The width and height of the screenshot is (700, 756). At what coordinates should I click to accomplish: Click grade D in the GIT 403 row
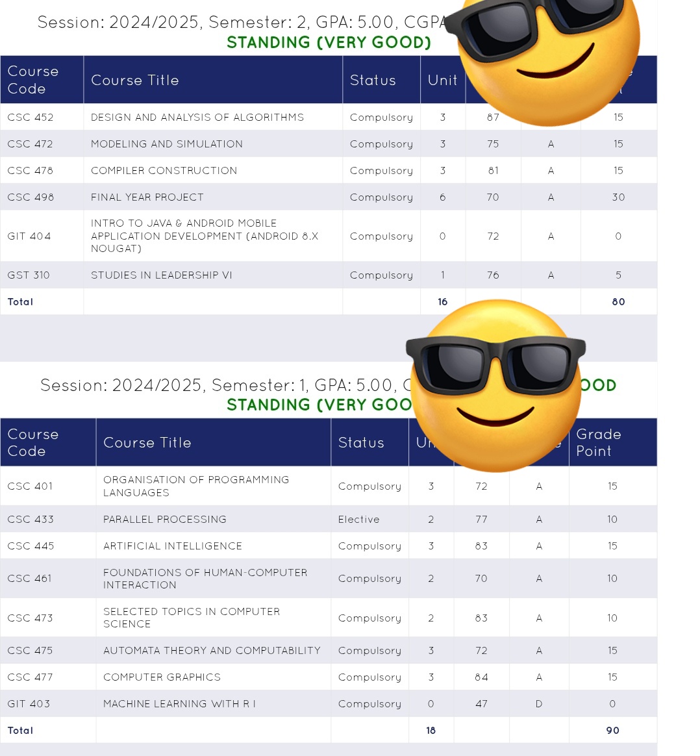pyautogui.click(x=539, y=703)
